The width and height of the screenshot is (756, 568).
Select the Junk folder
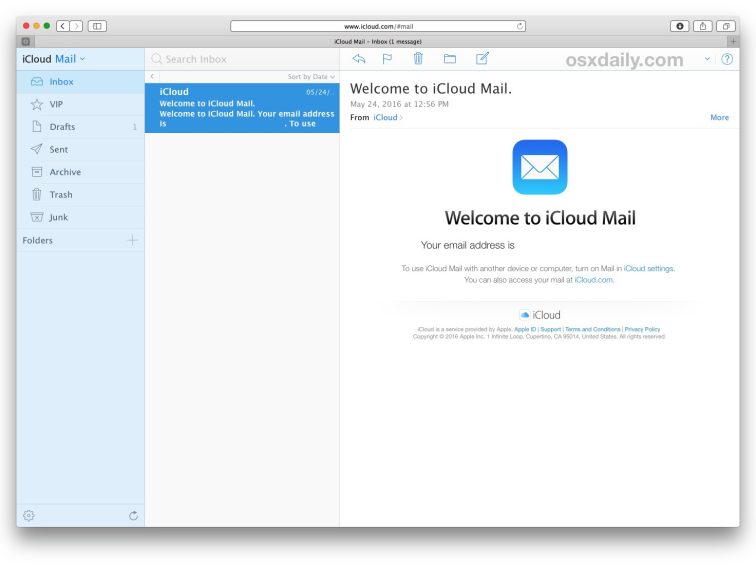[59, 217]
